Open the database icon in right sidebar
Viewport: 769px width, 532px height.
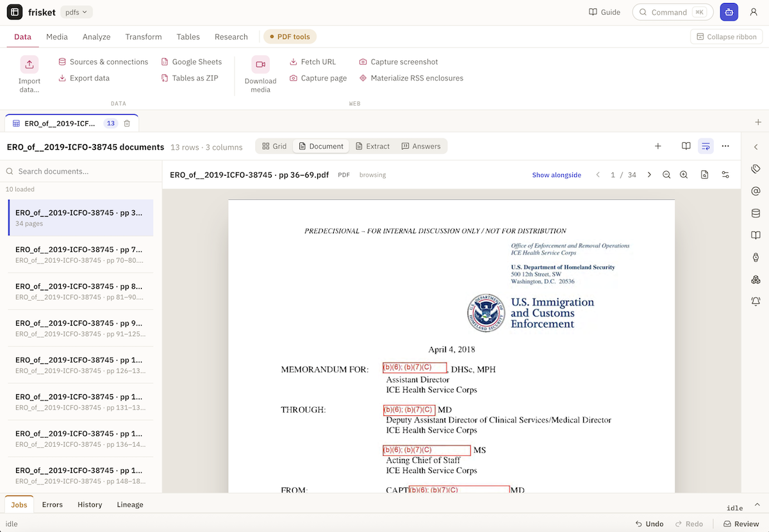[756, 213]
